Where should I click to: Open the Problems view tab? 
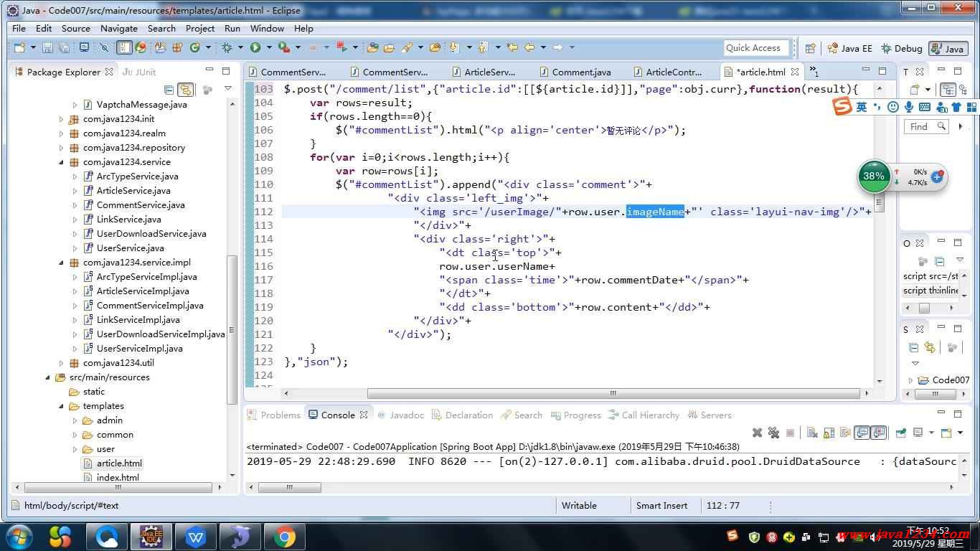pos(273,415)
